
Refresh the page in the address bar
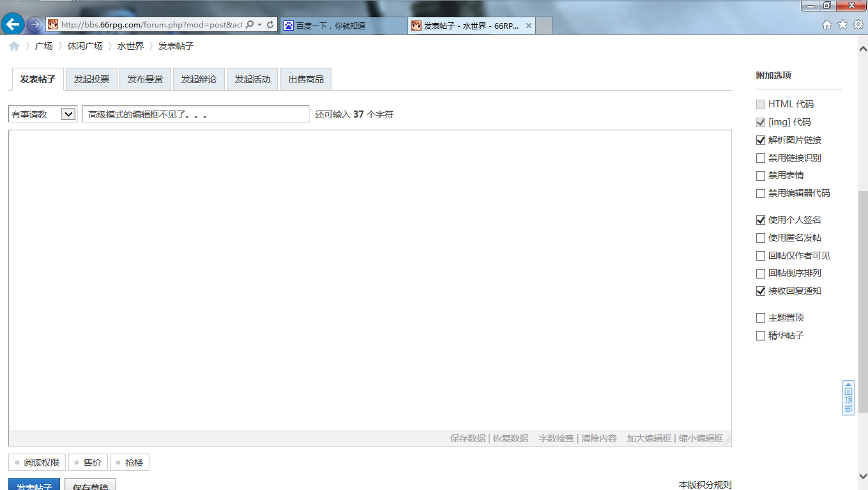271,24
